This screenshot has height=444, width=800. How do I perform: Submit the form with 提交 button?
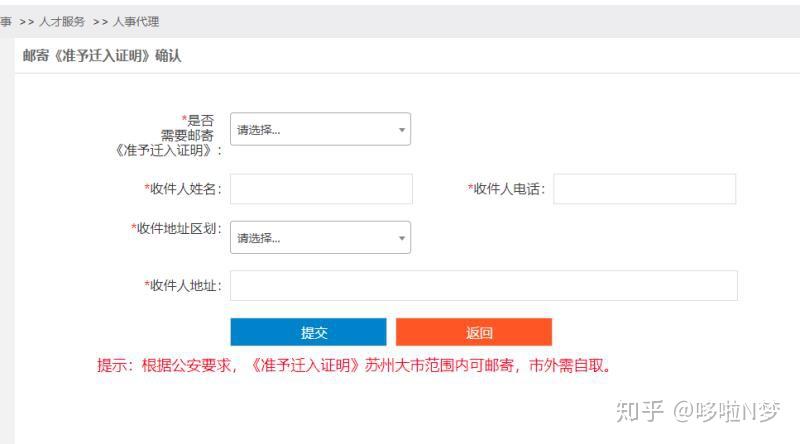click(x=308, y=332)
